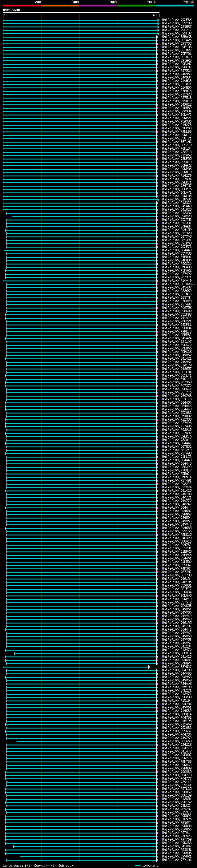Click the red 20% identity legend segment
The image size is (197, 868).
[22, 6]
